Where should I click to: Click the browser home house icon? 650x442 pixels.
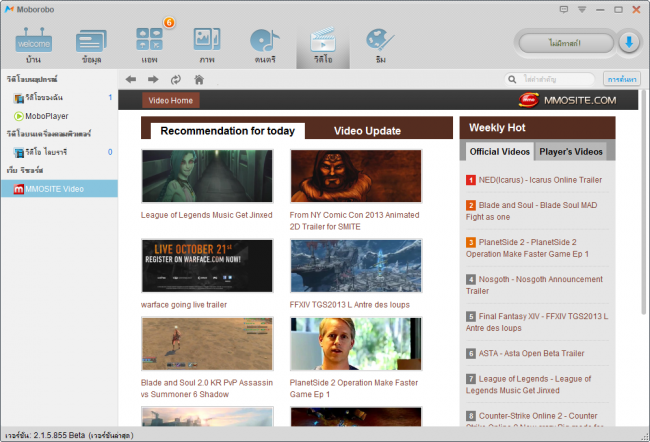click(199, 79)
